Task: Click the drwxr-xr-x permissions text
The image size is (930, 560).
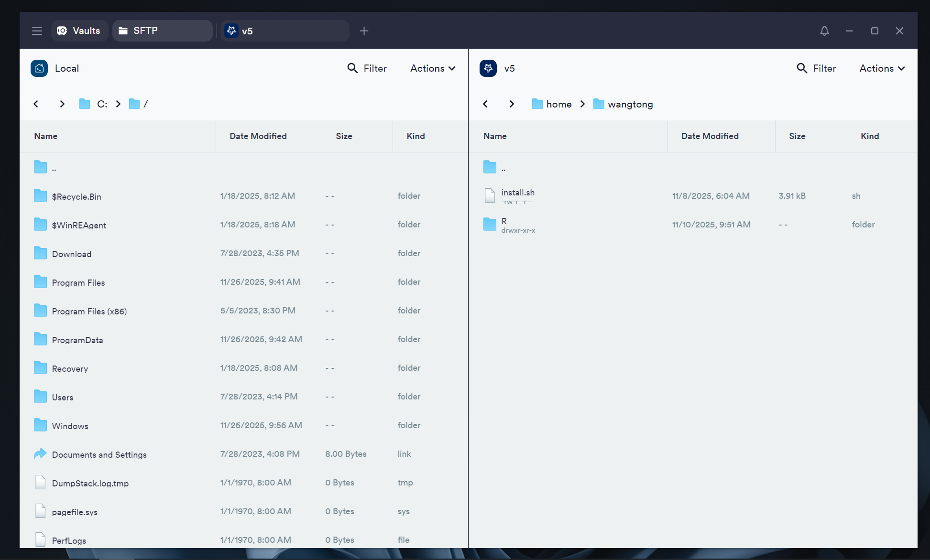Action: (x=518, y=230)
